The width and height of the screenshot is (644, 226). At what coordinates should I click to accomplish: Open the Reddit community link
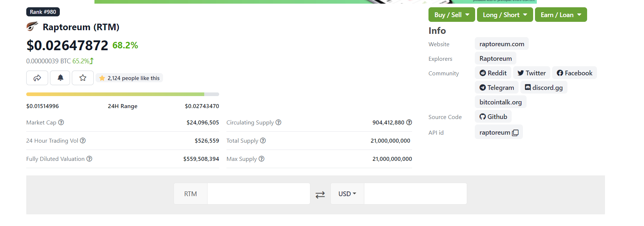(493, 73)
